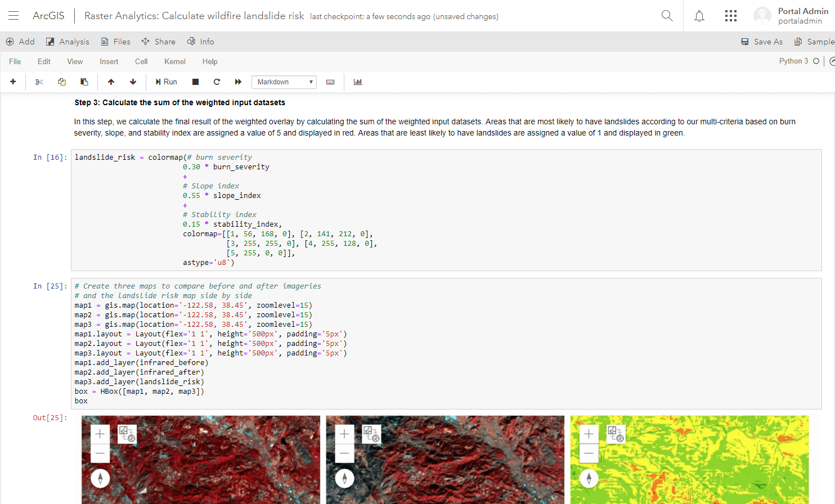The height and width of the screenshot is (504, 835).
Task: Toggle the basemap layer control on map1
Action: click(127, 434)
